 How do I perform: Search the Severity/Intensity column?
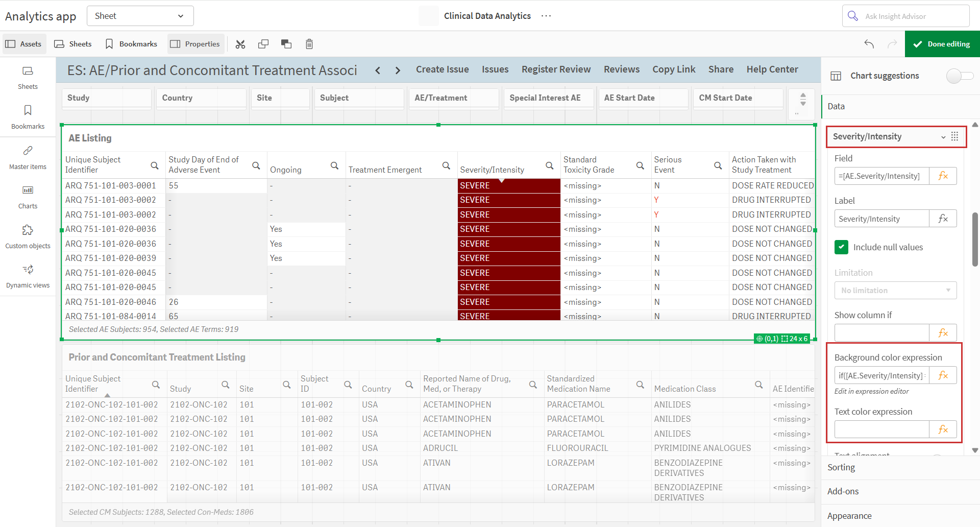[x=550, y=165]
